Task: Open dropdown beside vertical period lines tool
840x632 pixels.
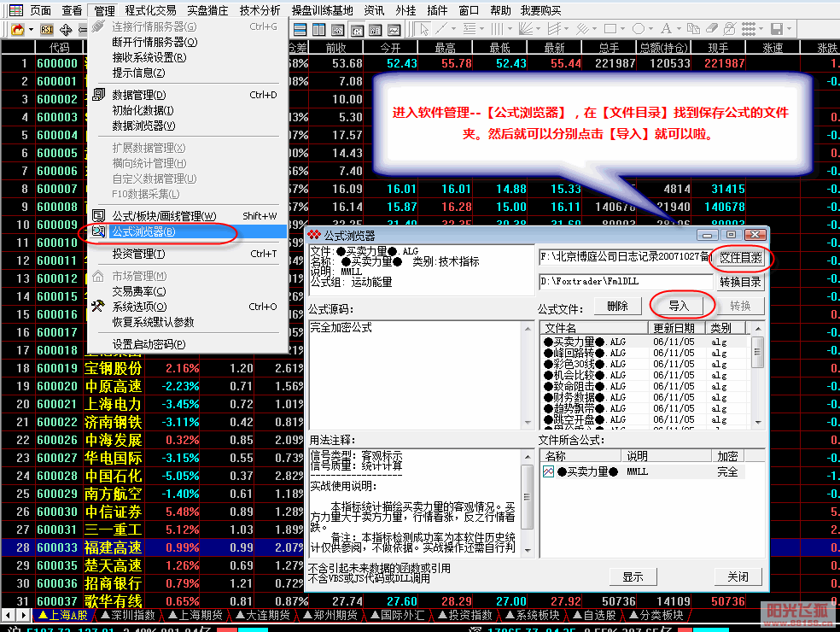Action: click(510, 29)
